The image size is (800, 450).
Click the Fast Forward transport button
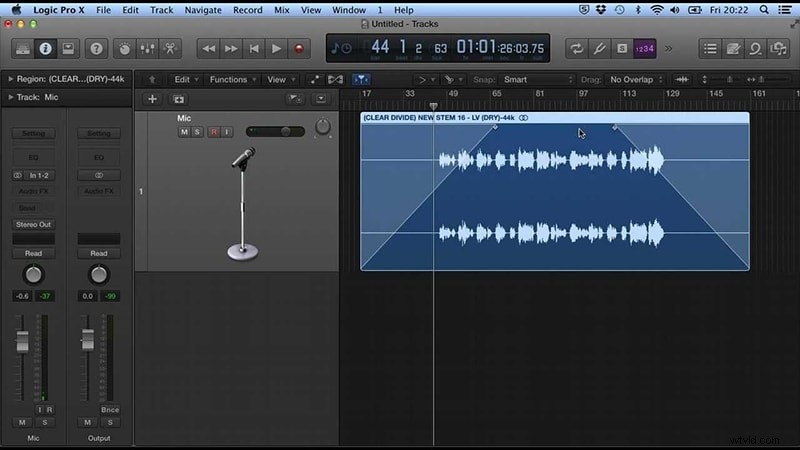231,48
